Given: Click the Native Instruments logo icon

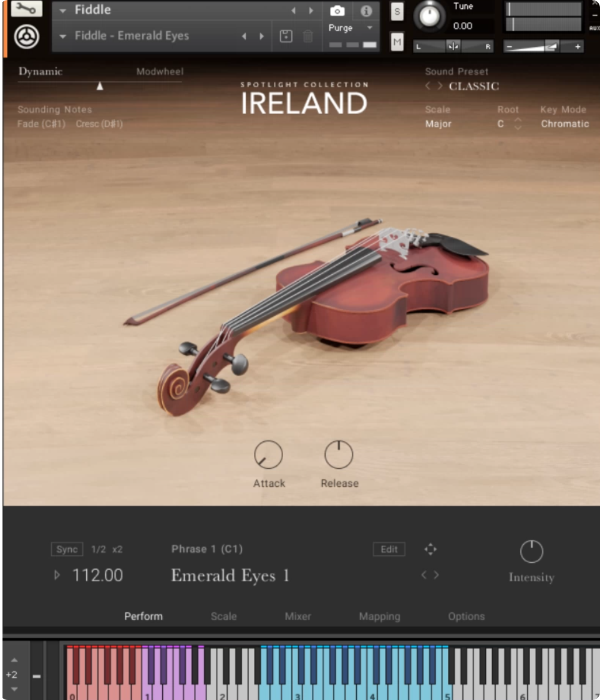Looking at the screenshot, I should (x=26, y=37).
